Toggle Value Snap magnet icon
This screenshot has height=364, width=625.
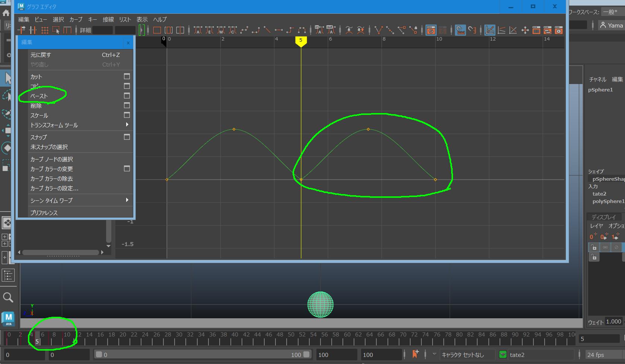click(x=472, y=30)
